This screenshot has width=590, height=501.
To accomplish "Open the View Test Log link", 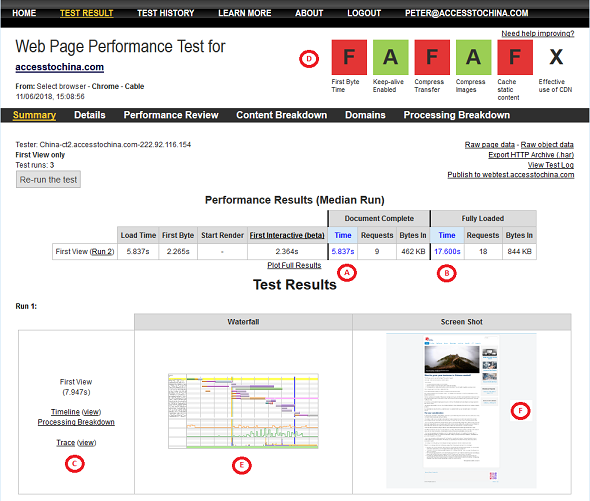I will tap(550, 165).
